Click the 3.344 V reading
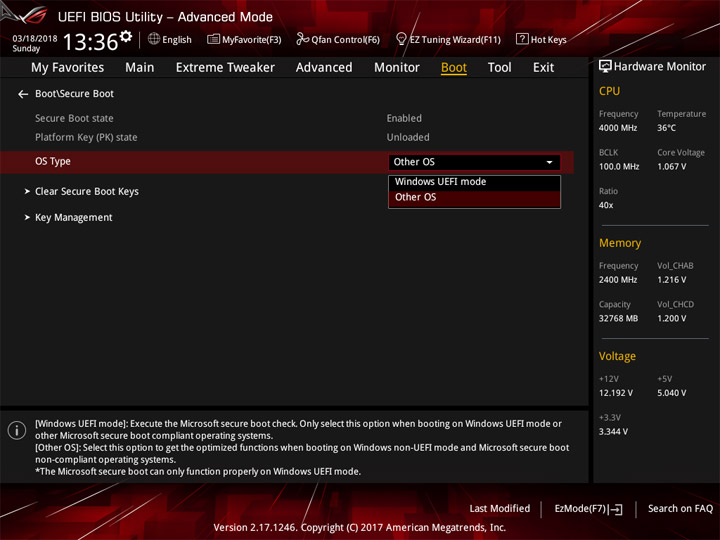Image resolution: width=720 pixels, height=540 pixels. 613,432
